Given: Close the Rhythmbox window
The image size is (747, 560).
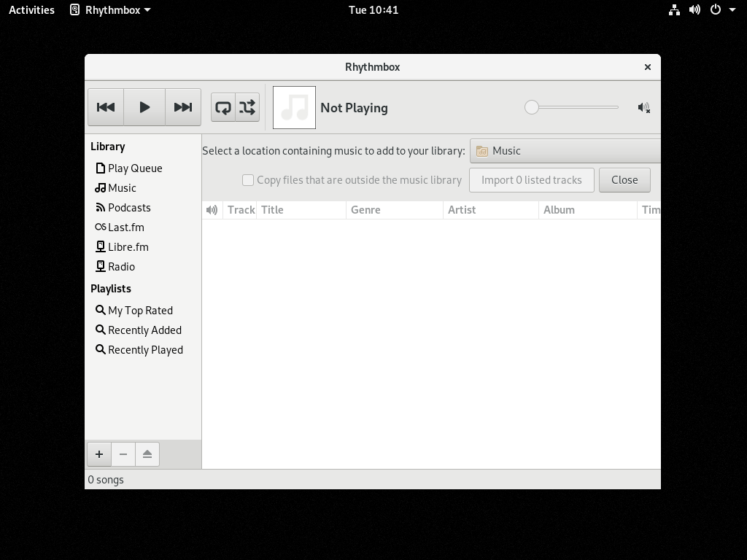Looking at the screenshot, I should (x=648, y=67).
